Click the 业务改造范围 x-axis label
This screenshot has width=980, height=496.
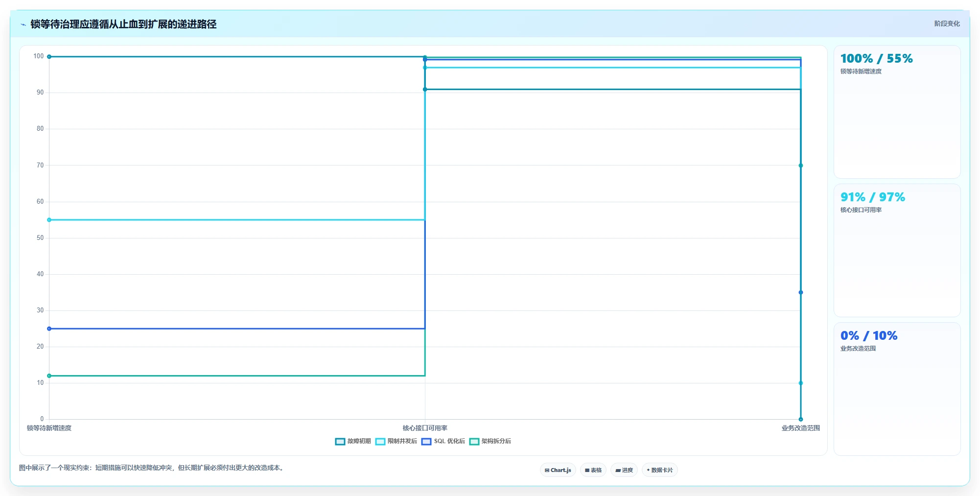pyautogui.click(x=800, y=428)
